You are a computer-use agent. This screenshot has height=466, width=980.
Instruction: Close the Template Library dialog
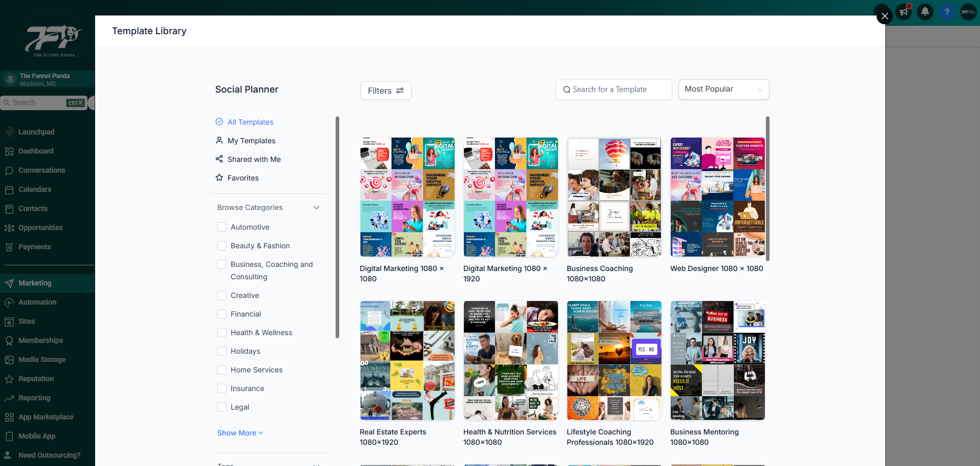click(x=884, y=16)
